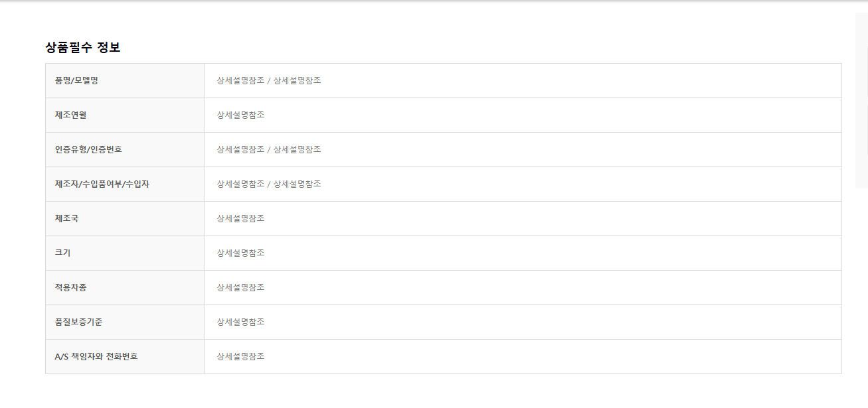The image size is (868, 408).
Task: Select the 제조국 label cell
Action: point(125,219)
